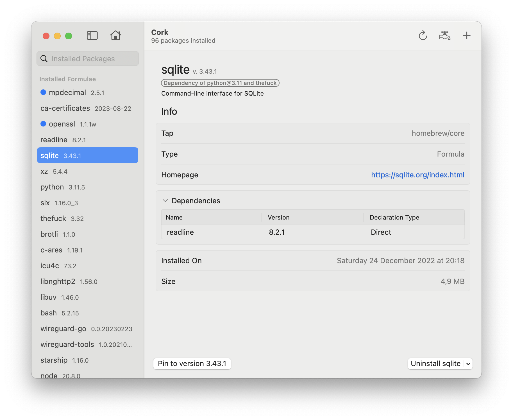Select wireguard-tools package in sidebar
Viewport: 513px width, 420px height.
point(88,344)
